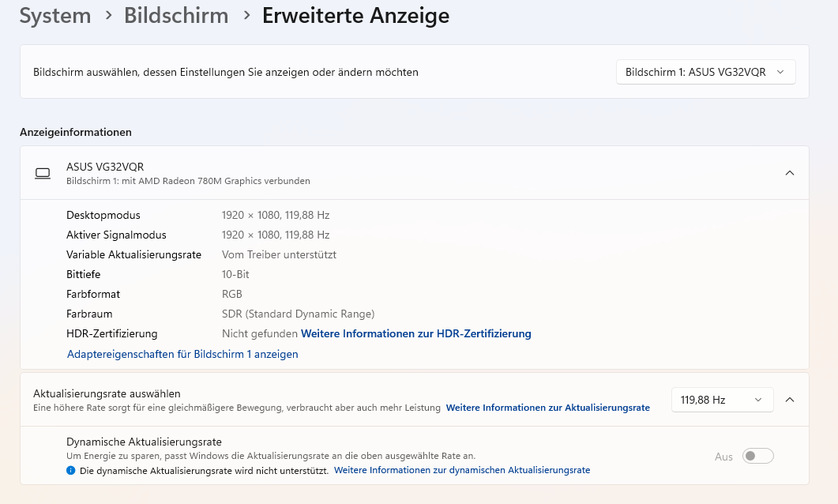Collapse the ASUS VG32VQR display info card
Image resolution: width=838 pixels, height=504 pixels.
point(789,173)
